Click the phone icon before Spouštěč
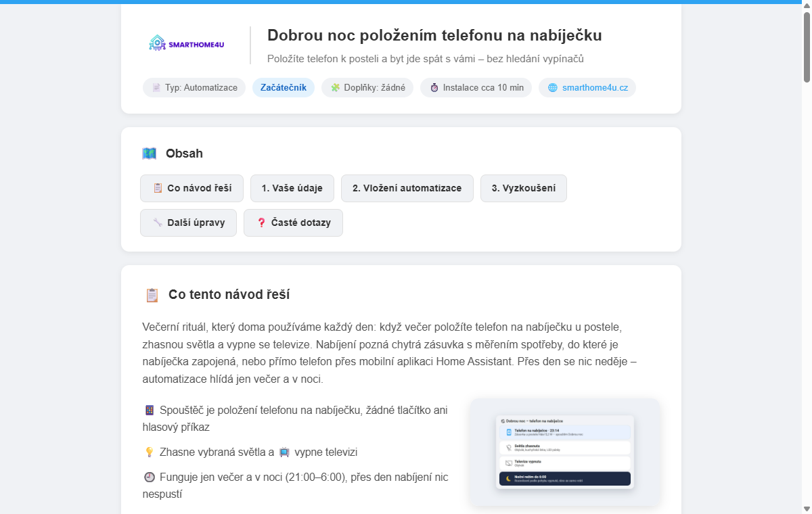Screen dimensions: 812x514 [x=150, y=411]
